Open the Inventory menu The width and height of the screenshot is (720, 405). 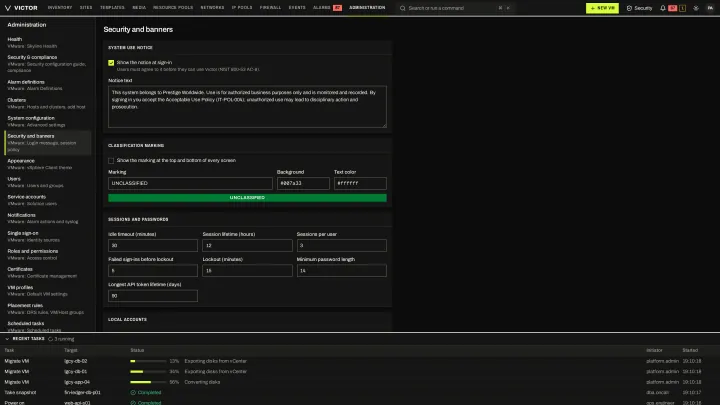pyautogui.click(x=60, y=8)
